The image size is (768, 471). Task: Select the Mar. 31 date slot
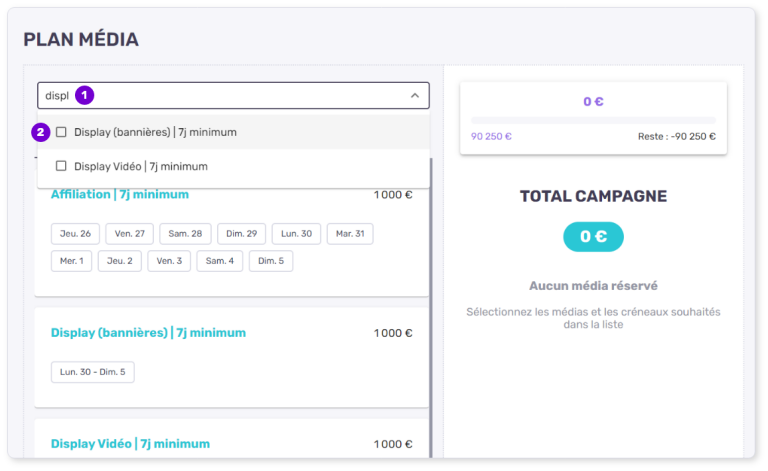[350, 234]
